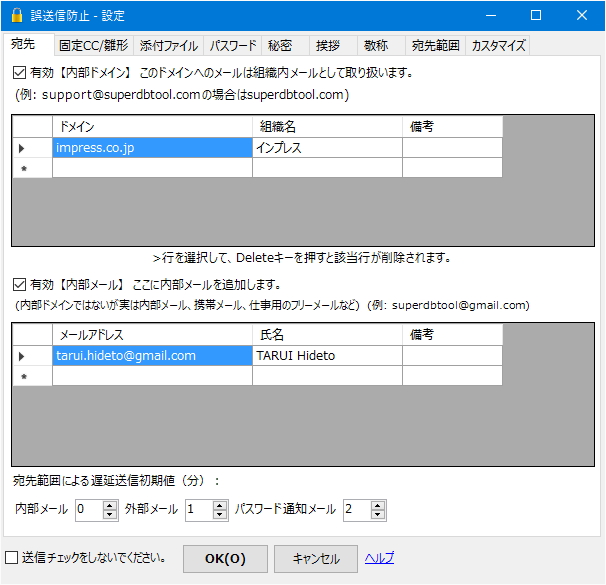The image size is (606, 585).
Task: Click new-row asterisk in domain table
Action: click(x=32, y=168)
